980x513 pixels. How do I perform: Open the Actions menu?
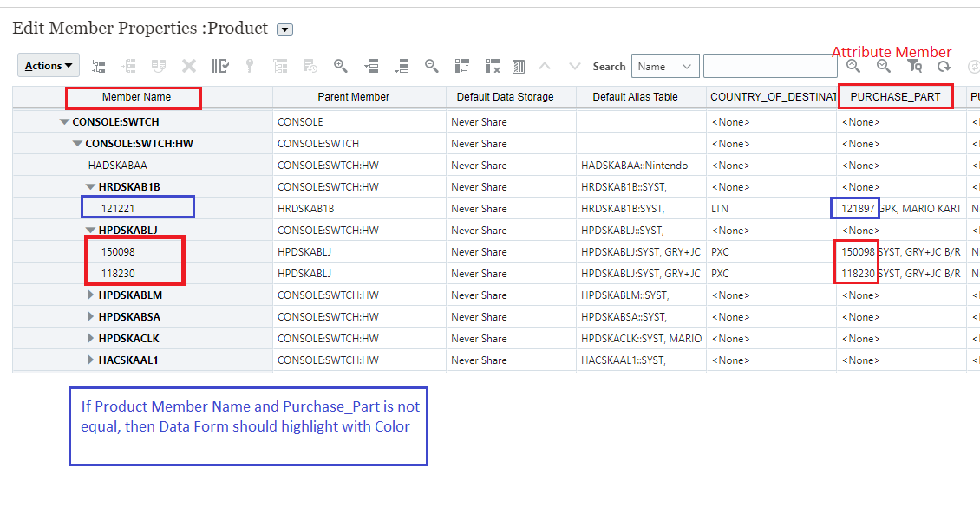click(48, 65)
